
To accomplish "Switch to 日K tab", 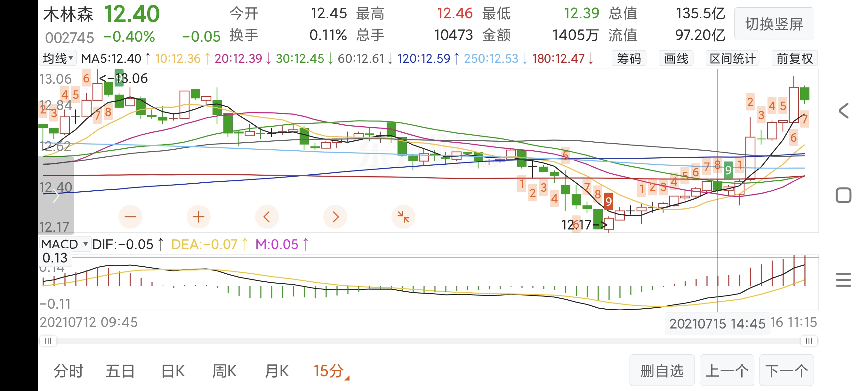I will pos(173,371).
